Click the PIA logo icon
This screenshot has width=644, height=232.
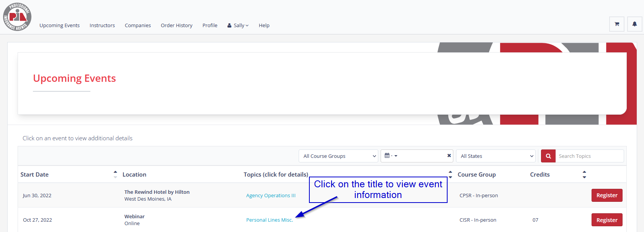point(17,17)
